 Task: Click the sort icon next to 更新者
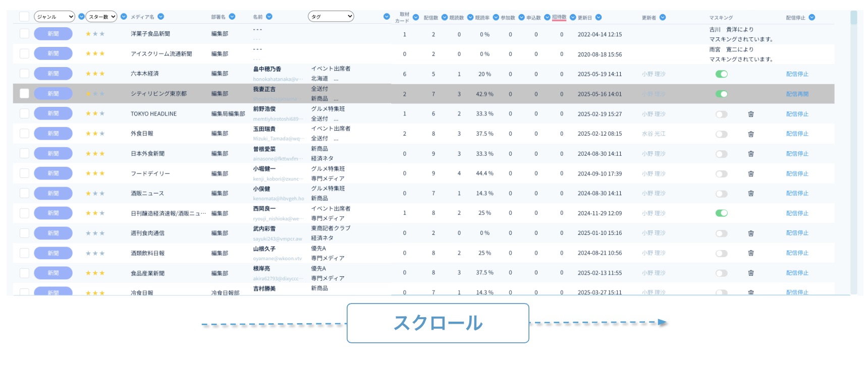tap(663, 17)
